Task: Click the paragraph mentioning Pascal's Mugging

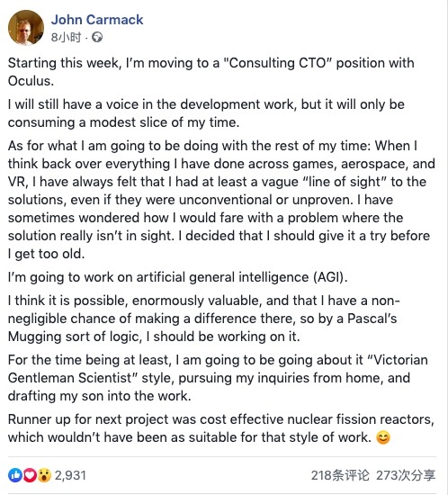Action: click(x=204, y=319)
